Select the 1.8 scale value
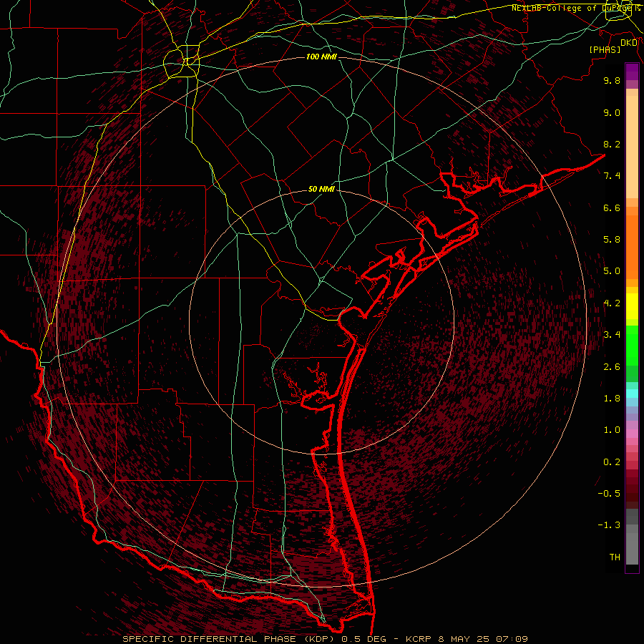This screenshot has width=644, height=644. [612, 399]
